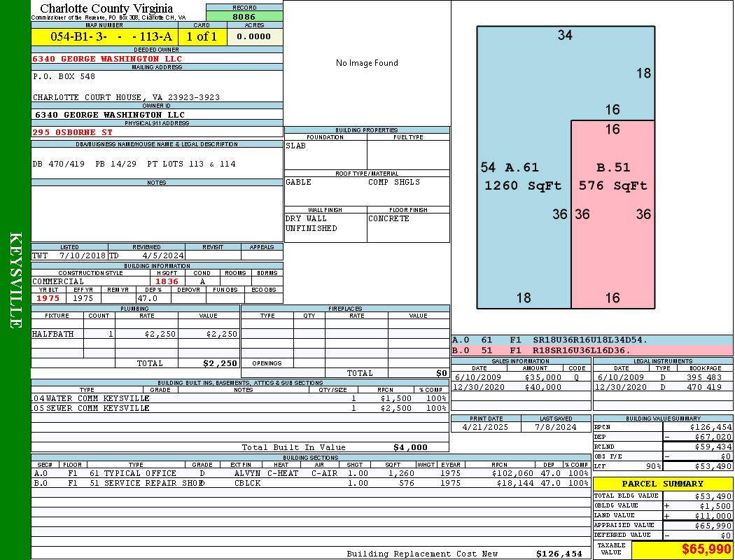Select the 12/30/2020 sales information row
This screenshot has height=560, width=735.
point(520,387)
